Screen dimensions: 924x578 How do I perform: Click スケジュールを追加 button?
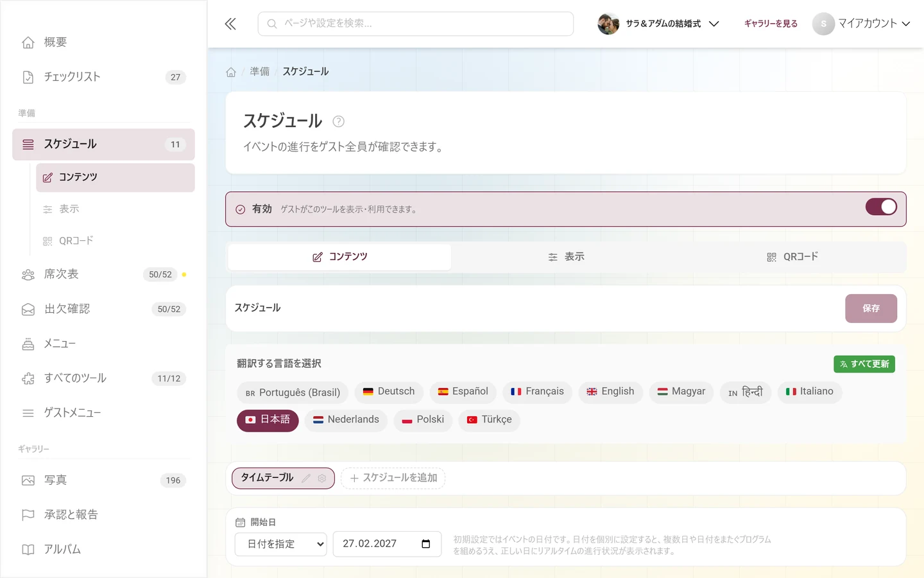(x=393, y=478)
